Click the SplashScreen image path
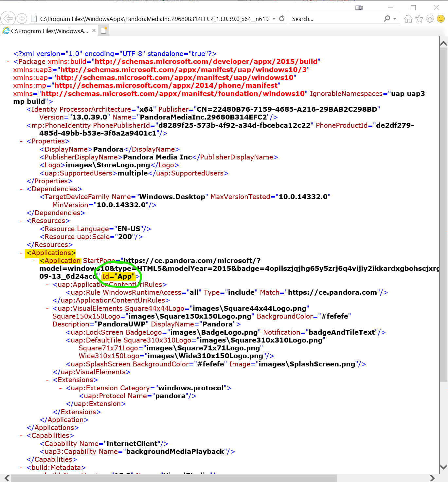This screenshot has height=482, width=448. click(x=307, y=364)
